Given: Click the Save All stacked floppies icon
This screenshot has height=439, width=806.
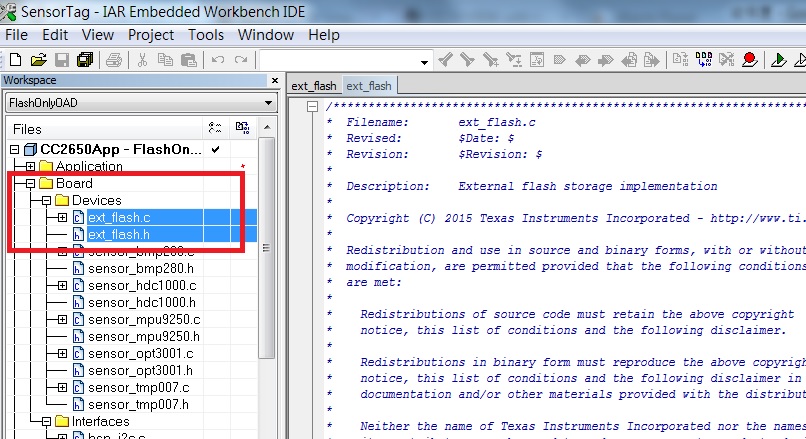Looking at the screenshot, I should (85, 60).
